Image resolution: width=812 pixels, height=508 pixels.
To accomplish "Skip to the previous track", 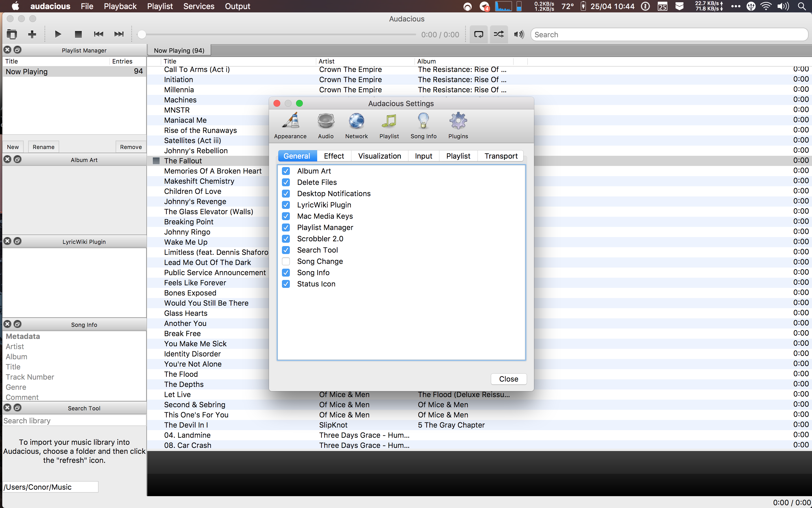I will [x=98, y=34].
